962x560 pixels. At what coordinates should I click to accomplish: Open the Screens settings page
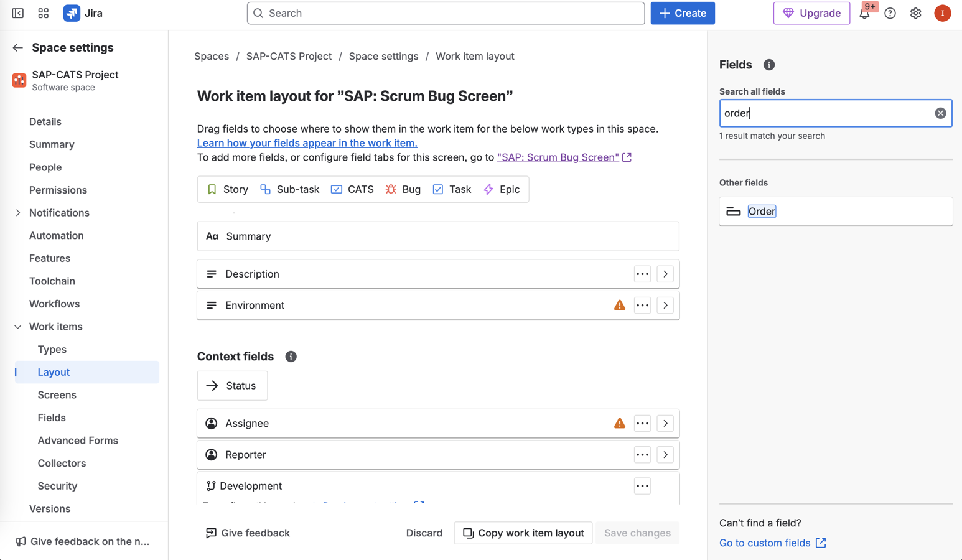57,394
